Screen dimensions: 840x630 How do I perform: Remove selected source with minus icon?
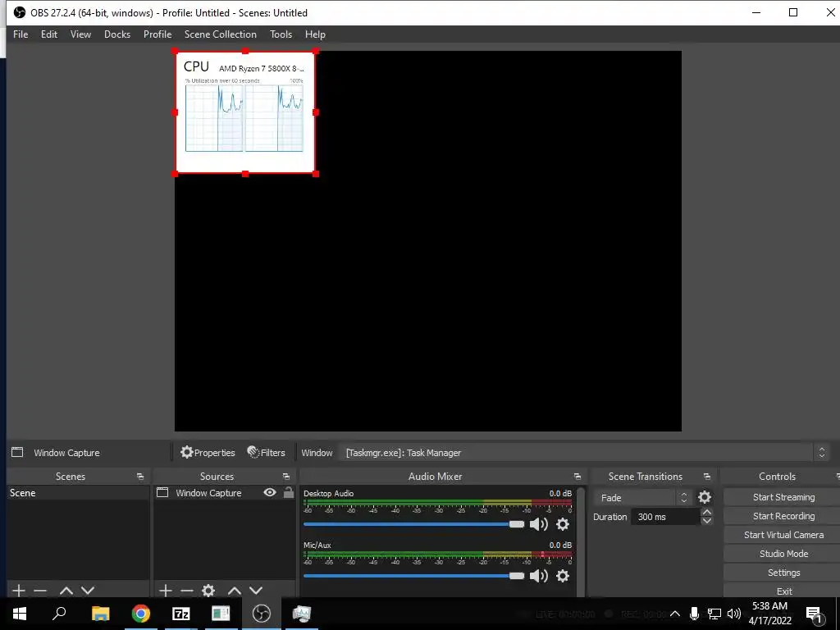click(x=187, y=591)
